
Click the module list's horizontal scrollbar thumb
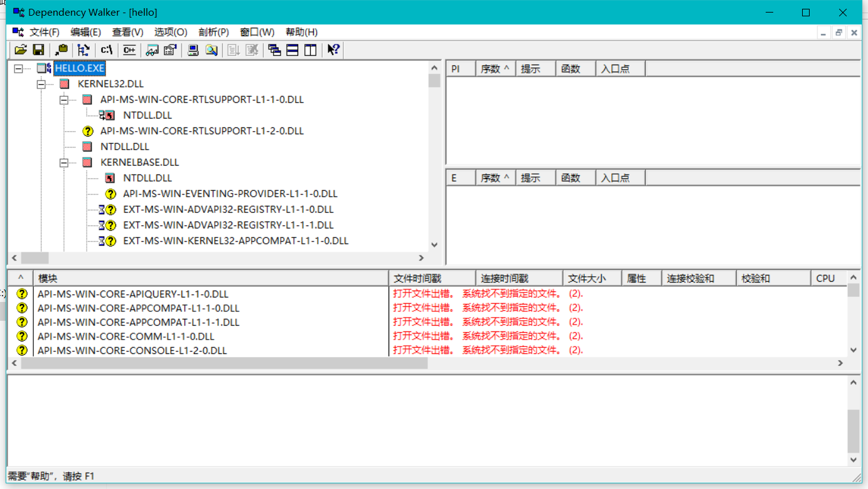224,363
